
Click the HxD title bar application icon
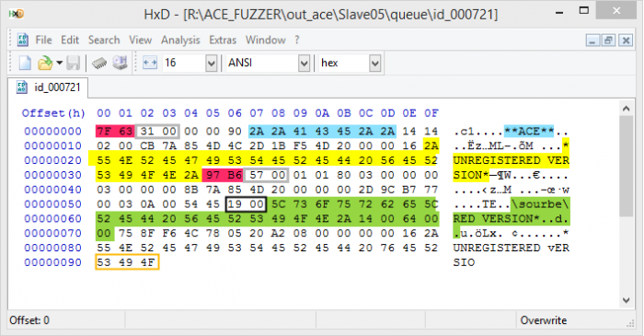tap(17, 15)
